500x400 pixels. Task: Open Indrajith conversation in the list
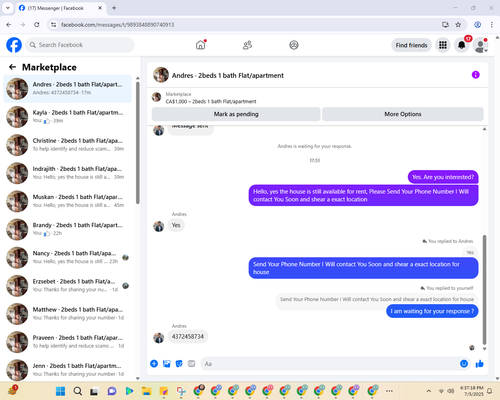[67, 173]
